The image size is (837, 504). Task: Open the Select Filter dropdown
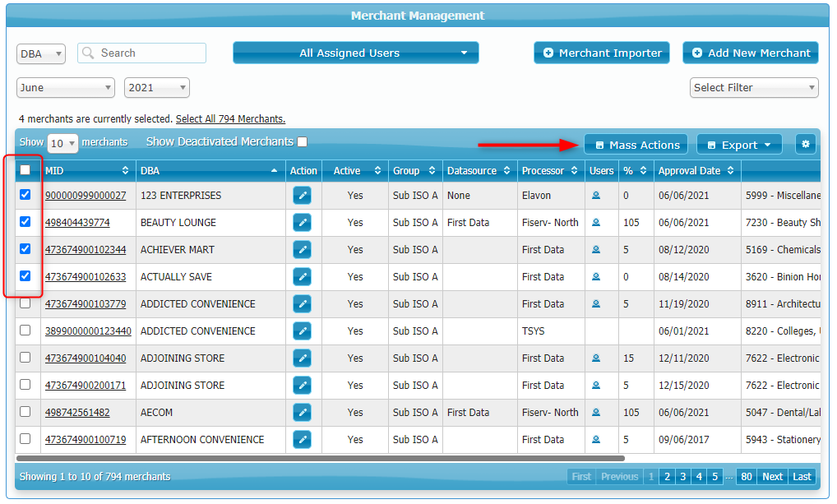754,87
